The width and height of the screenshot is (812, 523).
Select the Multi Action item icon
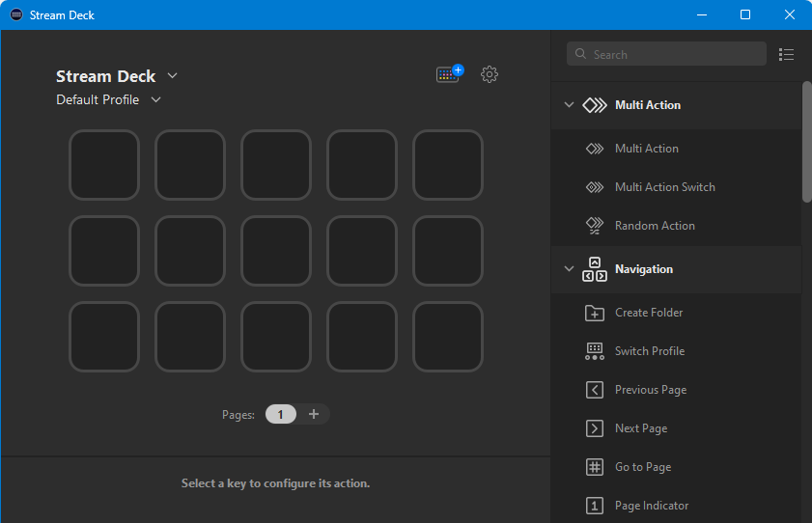pyautogui.click(x=595, y=149)
